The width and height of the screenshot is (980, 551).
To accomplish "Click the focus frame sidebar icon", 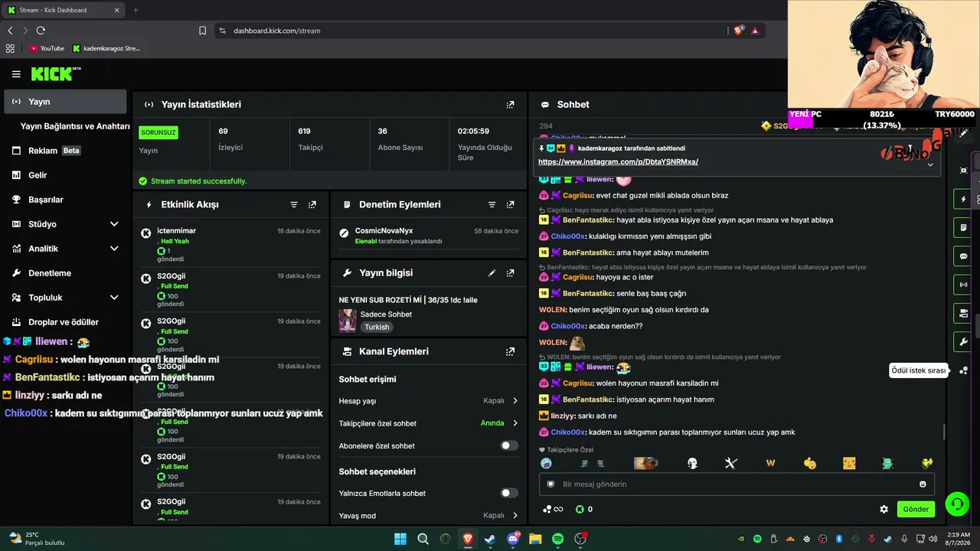I will click(964, 170).
